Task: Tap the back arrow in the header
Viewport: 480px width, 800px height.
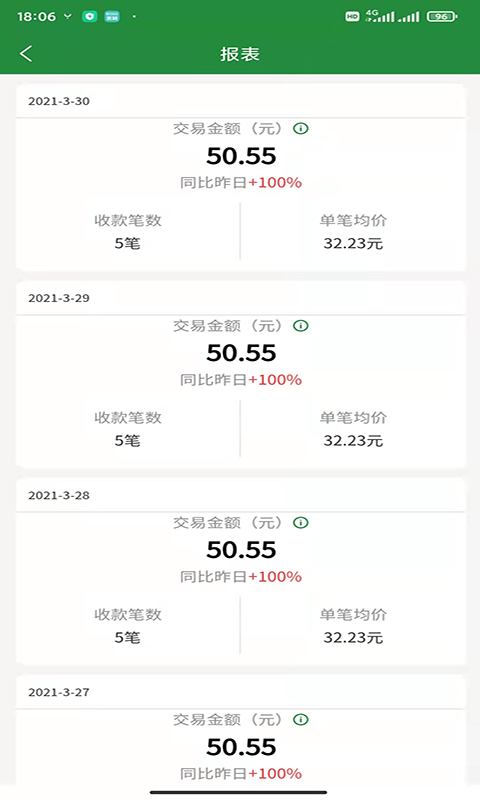Action: 26,53
